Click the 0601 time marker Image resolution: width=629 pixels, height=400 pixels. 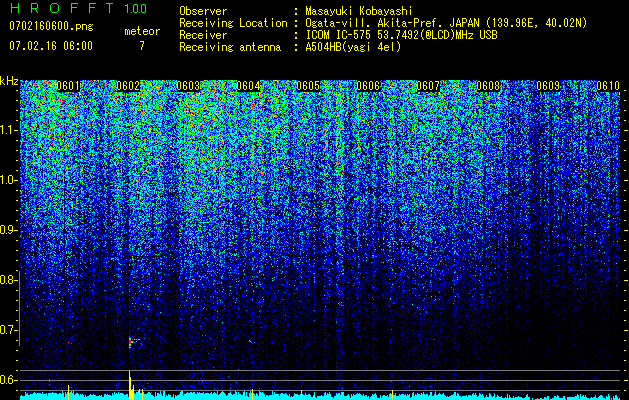point(68,86)
